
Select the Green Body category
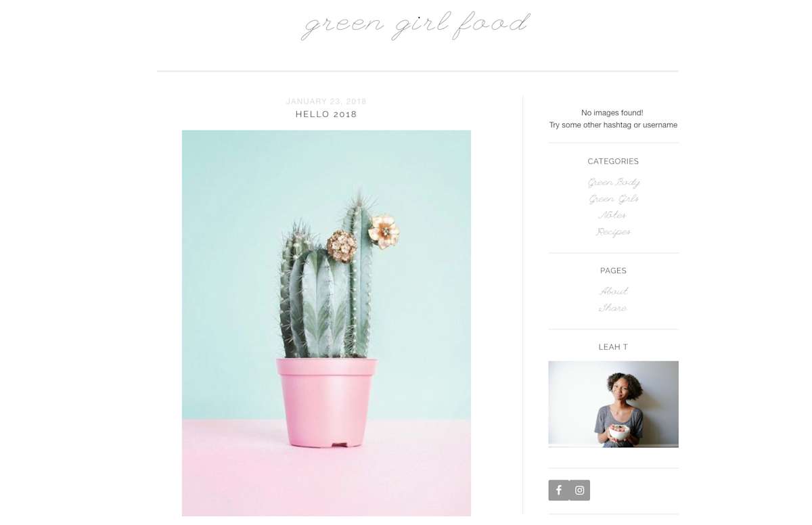click(x=614, y=183)
